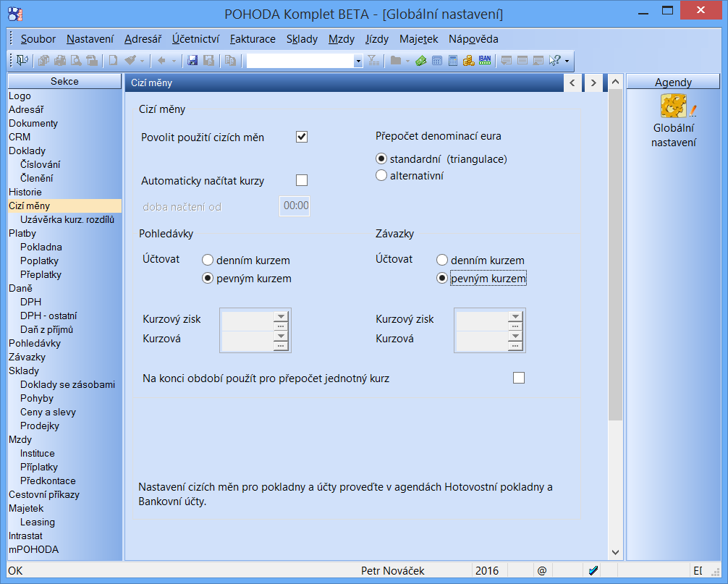Screen dimensions: 728x584
Task: Select alternativní radio button
Action: (381, 175)
